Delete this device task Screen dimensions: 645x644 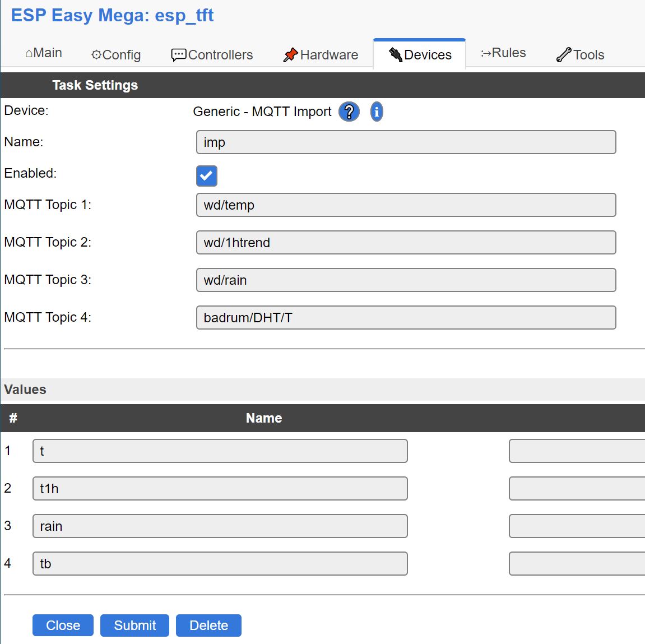(208, 625)
